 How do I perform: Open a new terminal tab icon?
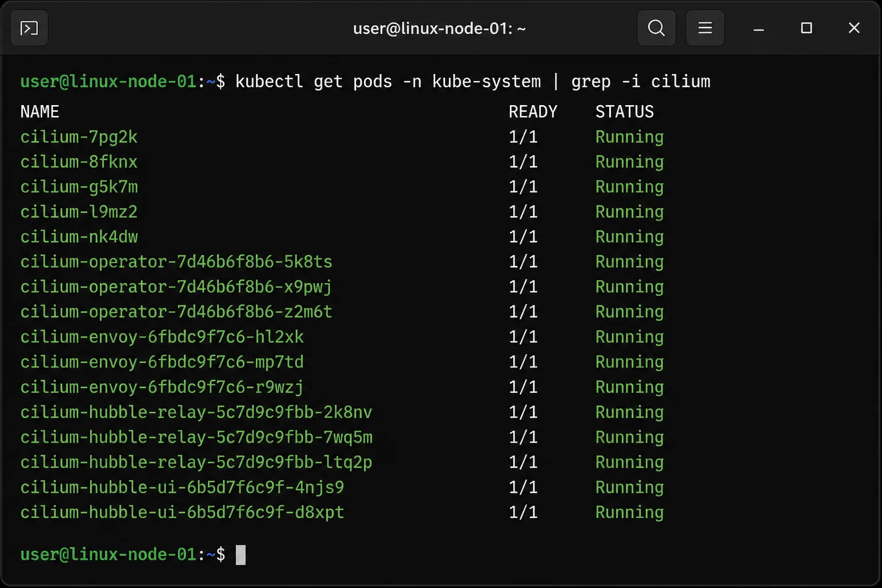coord(29,28)
